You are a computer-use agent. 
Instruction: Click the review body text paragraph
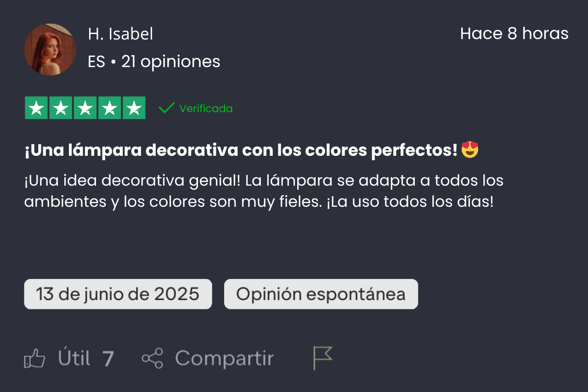coord(264,191)
